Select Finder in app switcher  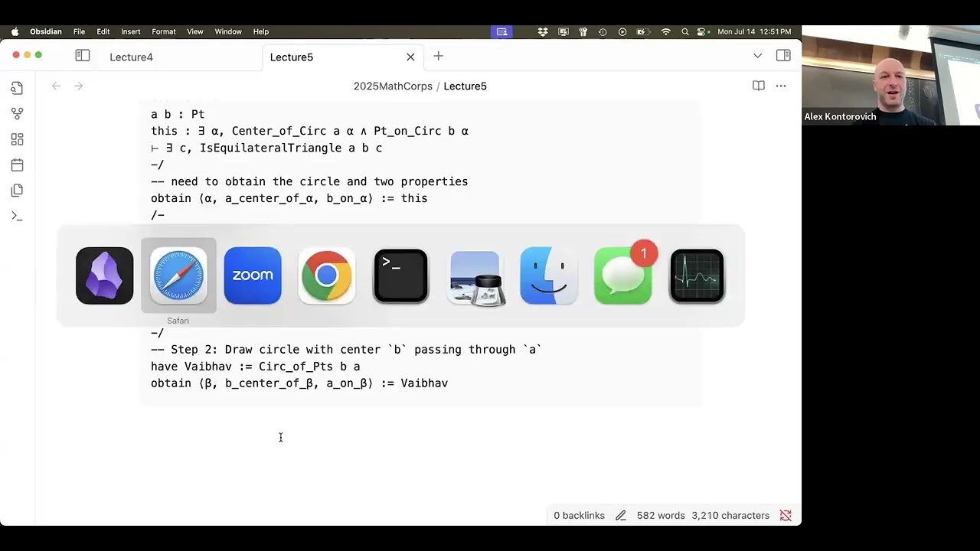tap(549, 275)
